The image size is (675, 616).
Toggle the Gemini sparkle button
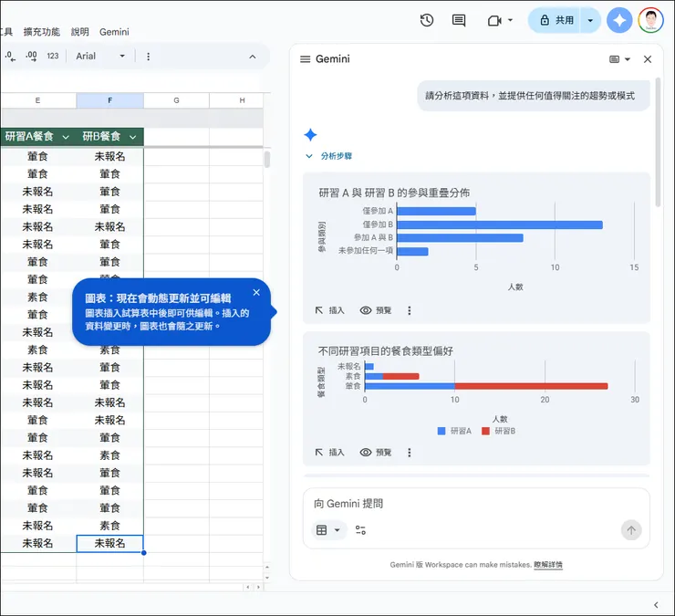(x=619, y=20)
